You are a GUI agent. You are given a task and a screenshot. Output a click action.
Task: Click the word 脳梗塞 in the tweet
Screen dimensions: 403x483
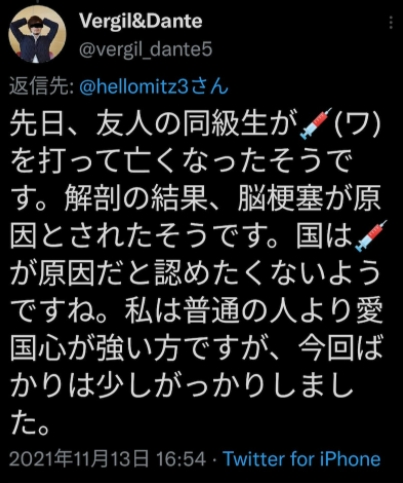(x=281, y=199)
